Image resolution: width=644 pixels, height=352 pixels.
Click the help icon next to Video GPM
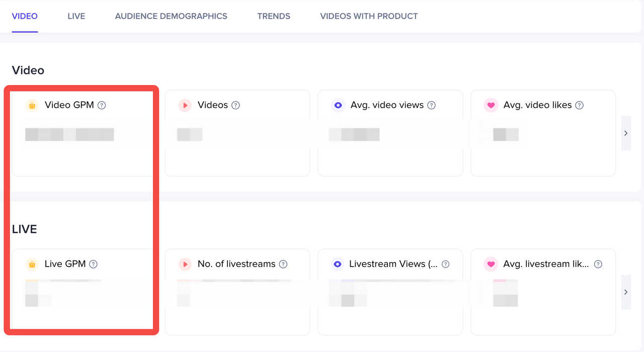[x=102, y=106]
